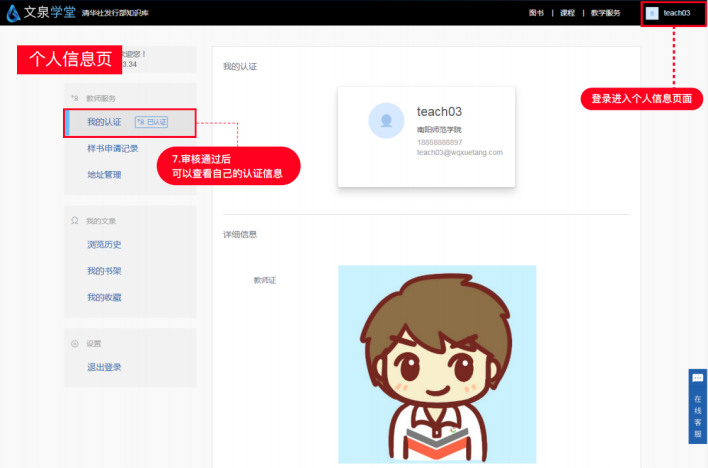Open 教学服务 in the top navigation
The height and width of the screenshot is (468, 708).
pos(605,13)
